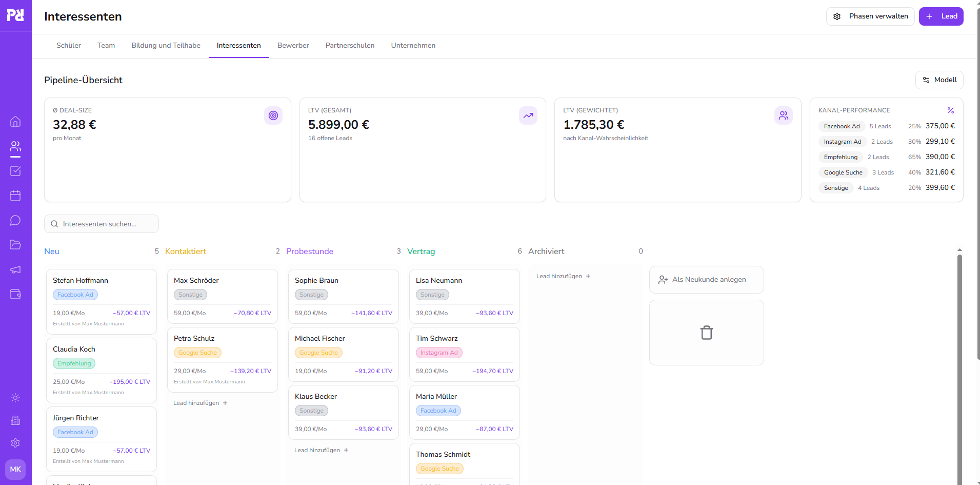Click Lead hinzufügen in Archiviert column
The image size is (980, 485).
coord(563,276)
